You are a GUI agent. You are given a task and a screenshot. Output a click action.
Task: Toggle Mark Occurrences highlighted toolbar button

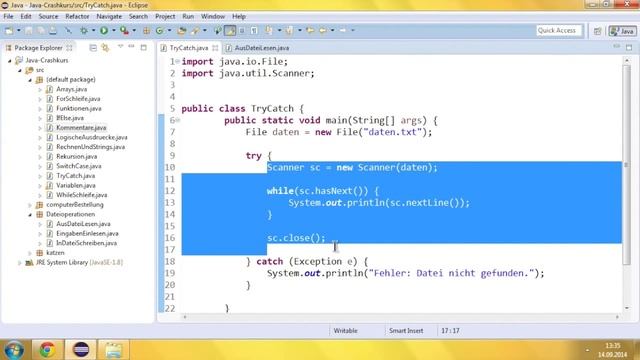tap(230, 31)
